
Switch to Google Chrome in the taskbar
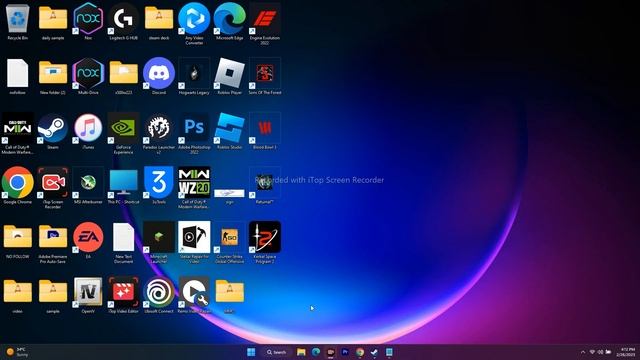(x=360, y=352)
